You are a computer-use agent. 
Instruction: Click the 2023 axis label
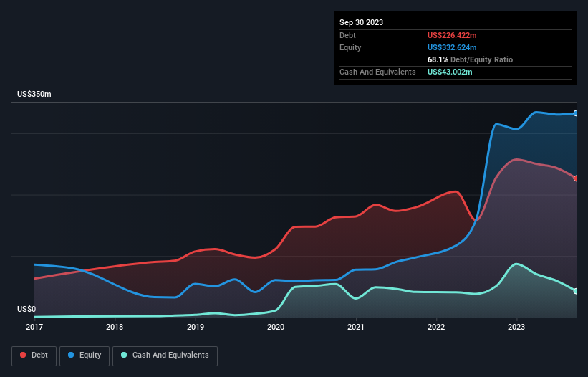(516, 327)
